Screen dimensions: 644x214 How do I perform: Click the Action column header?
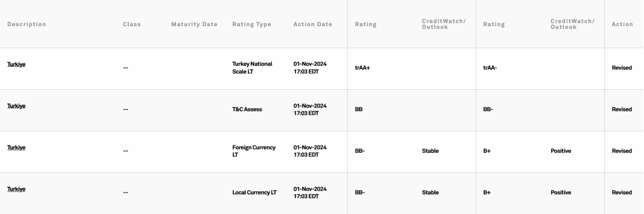[622, 24]
